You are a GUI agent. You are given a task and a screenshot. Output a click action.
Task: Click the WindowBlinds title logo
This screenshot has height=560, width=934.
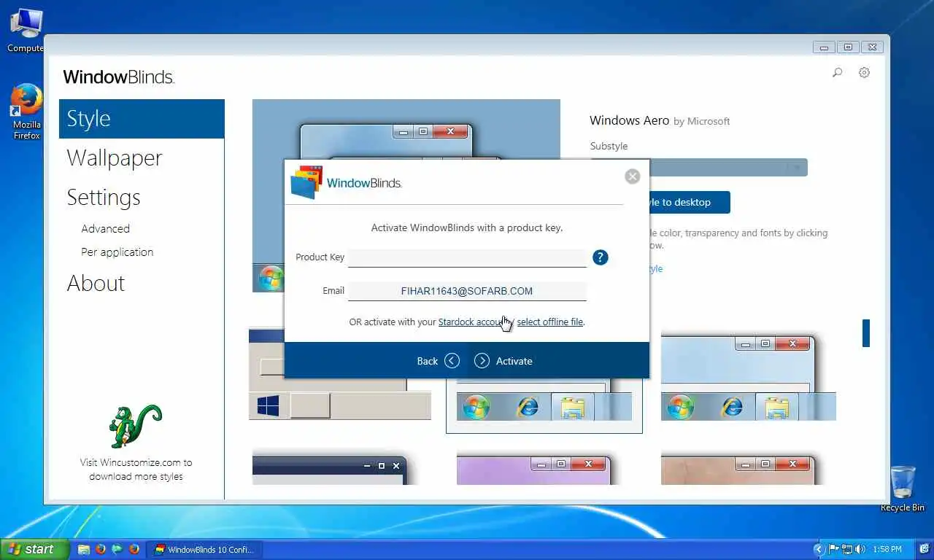point(119,77)
